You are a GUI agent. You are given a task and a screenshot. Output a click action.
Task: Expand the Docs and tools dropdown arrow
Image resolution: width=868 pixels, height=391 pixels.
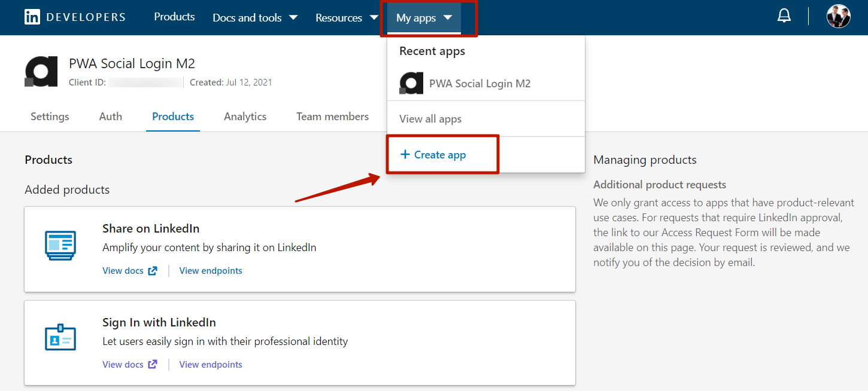click(x=293, y=17)
